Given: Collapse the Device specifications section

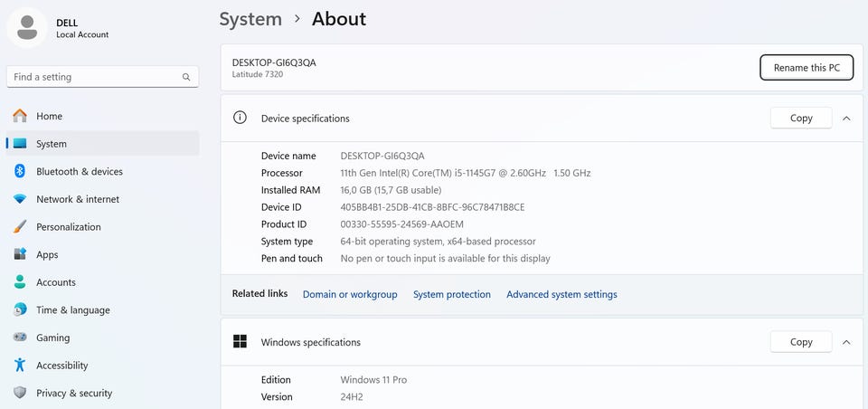Looking at the screenshot, I should click(x=846, y=118).
